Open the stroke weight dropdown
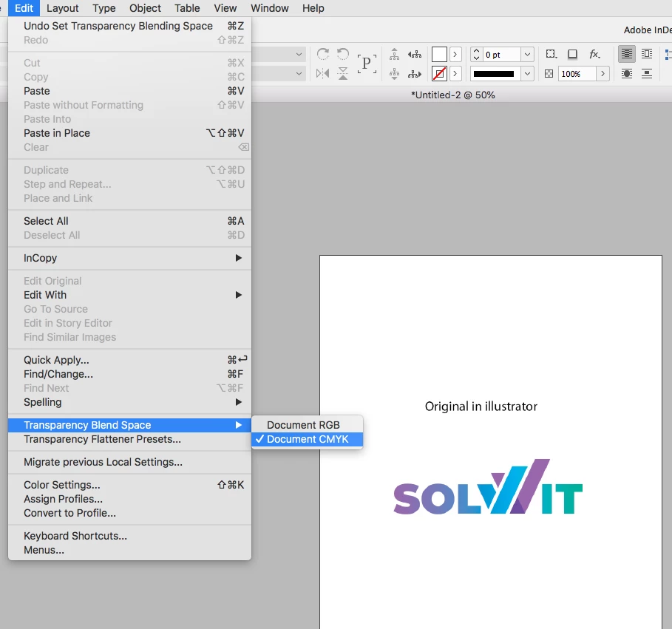 click(528, 55)
